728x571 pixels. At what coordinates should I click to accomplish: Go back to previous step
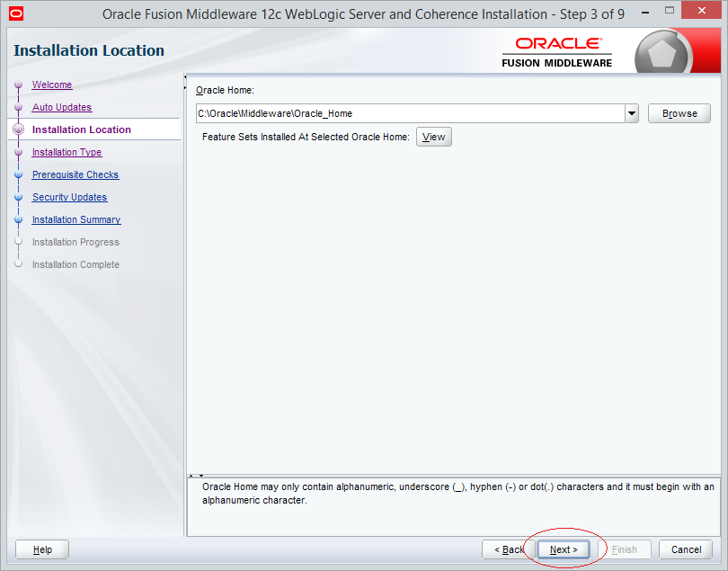[x=509, y=549]
